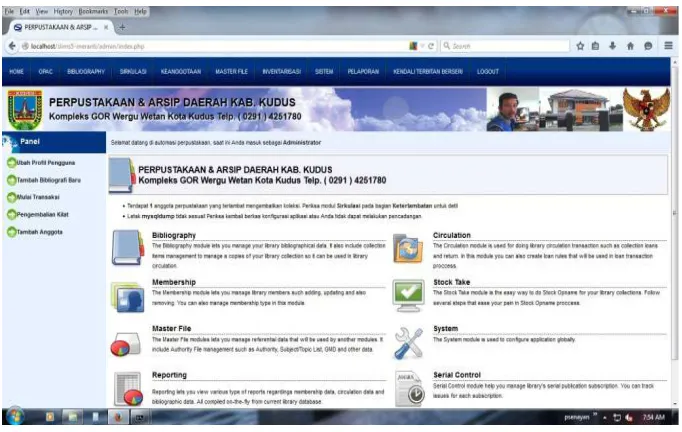682x432 pixels.
Task: Show bookmarks list icon in toolbar
Action: click(595, 46)
